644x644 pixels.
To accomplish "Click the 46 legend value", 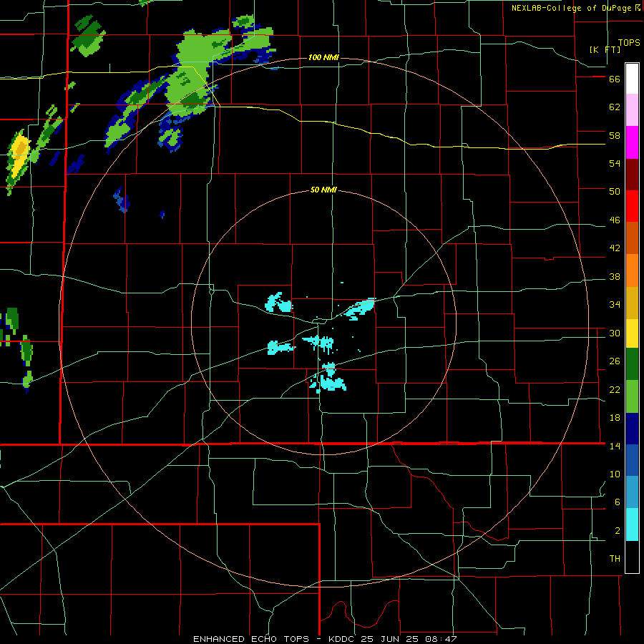I will coord(615,220).
